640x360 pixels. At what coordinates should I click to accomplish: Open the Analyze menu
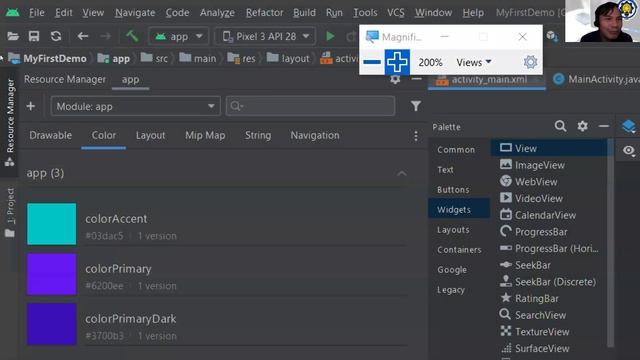click(x=217, y=13)
